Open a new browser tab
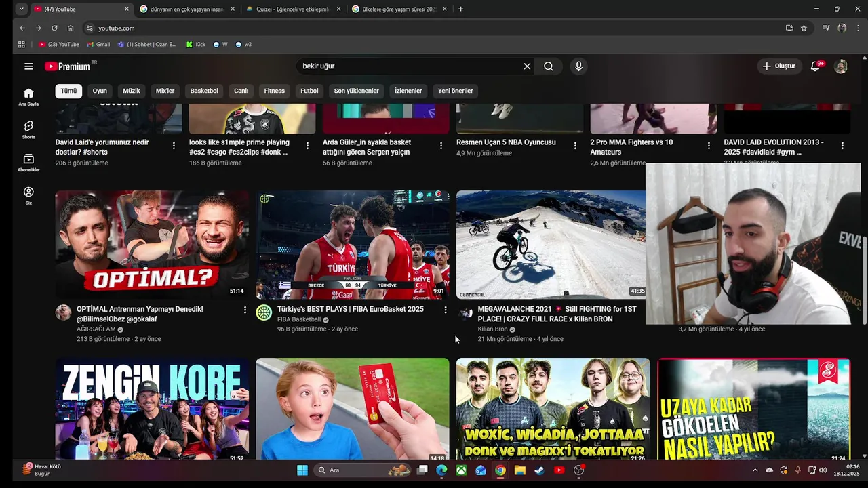The image size is (868, 488). pyautogui.click(x=460, y=9)
